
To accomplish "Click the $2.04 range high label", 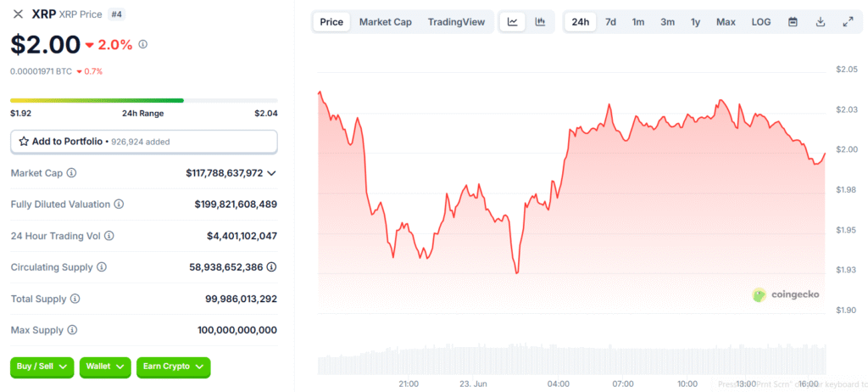I will pos(266,113).
